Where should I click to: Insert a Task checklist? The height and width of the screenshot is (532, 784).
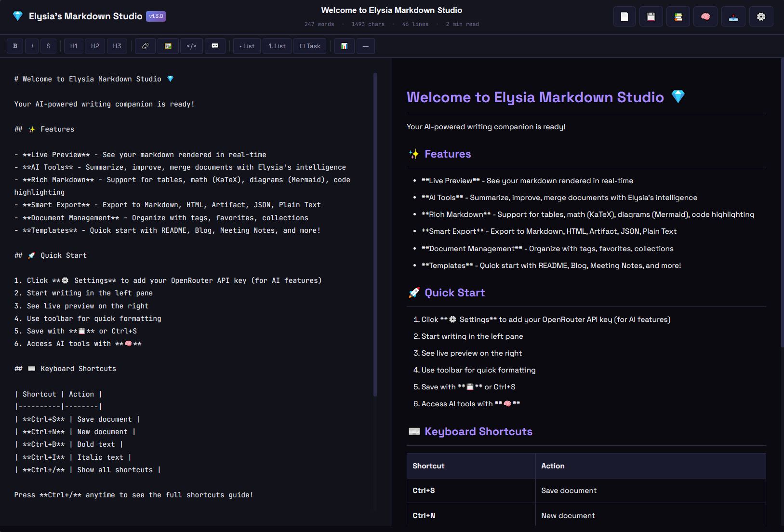(310, 46)
